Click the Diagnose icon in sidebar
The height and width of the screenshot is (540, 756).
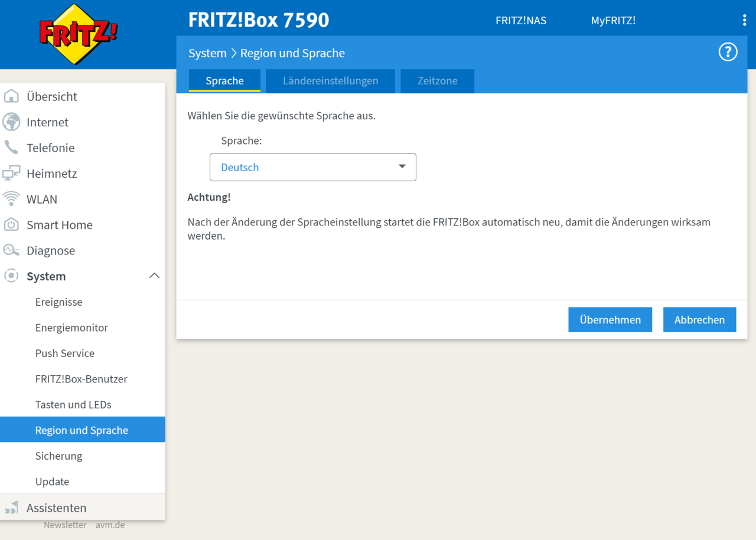coord(11,250)
